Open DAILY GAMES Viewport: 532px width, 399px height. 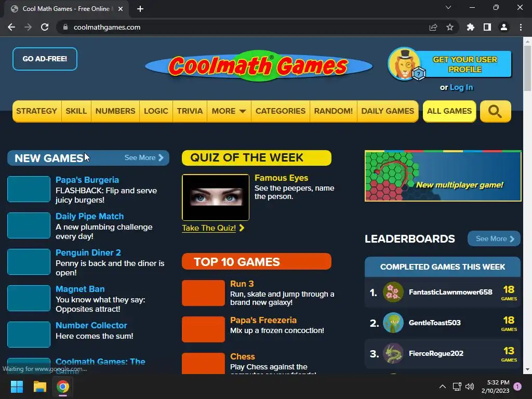click(x=388, y=111)
